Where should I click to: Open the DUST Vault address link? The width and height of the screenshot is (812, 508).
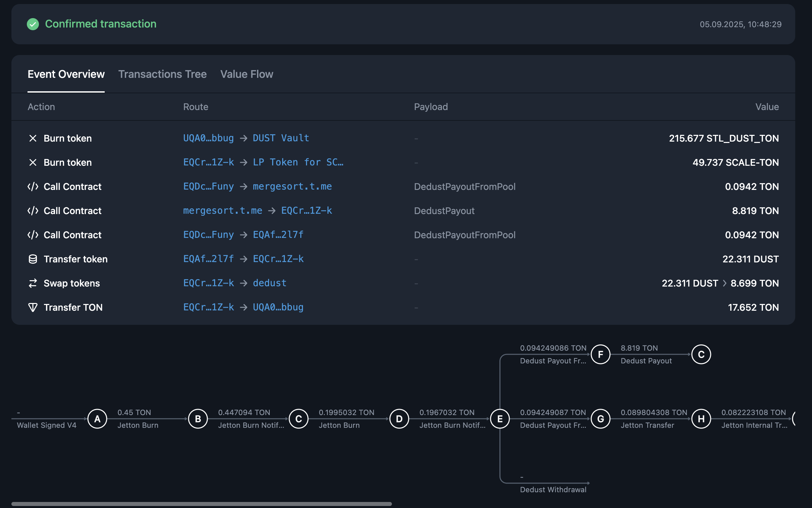(x=281, y=138)
